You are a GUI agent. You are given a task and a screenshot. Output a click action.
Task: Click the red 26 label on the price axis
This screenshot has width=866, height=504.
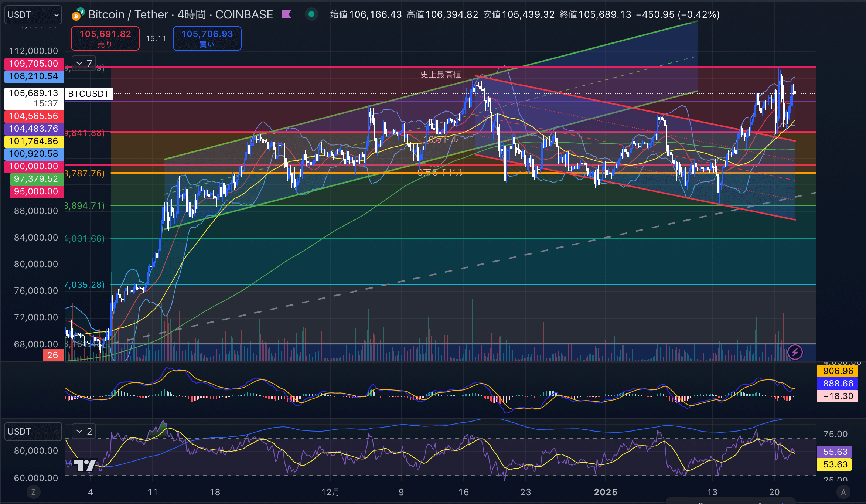click(x=53, y=355)
